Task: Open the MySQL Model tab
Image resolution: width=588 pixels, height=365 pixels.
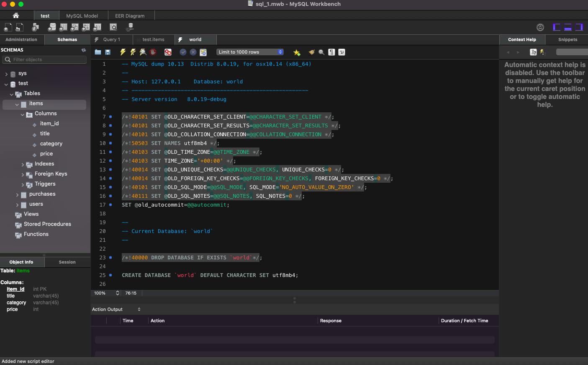Action: [82, 16]
